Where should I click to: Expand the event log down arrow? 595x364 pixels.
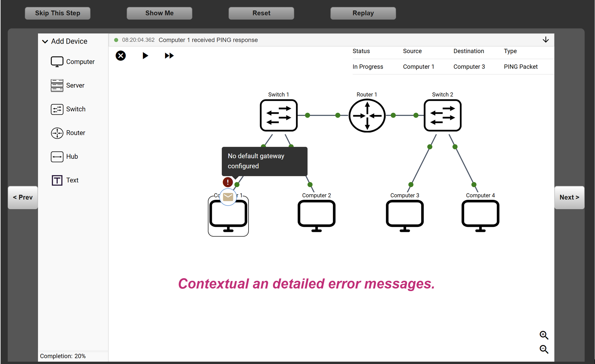point(546,40)
